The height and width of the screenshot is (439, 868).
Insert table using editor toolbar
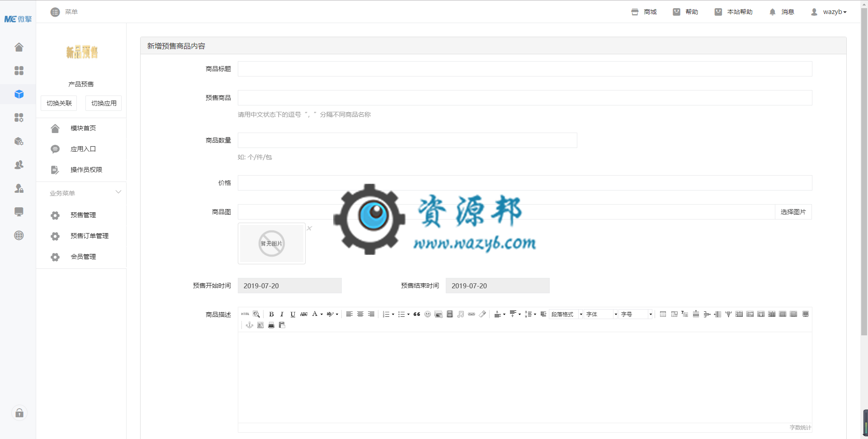pos(663,314)
